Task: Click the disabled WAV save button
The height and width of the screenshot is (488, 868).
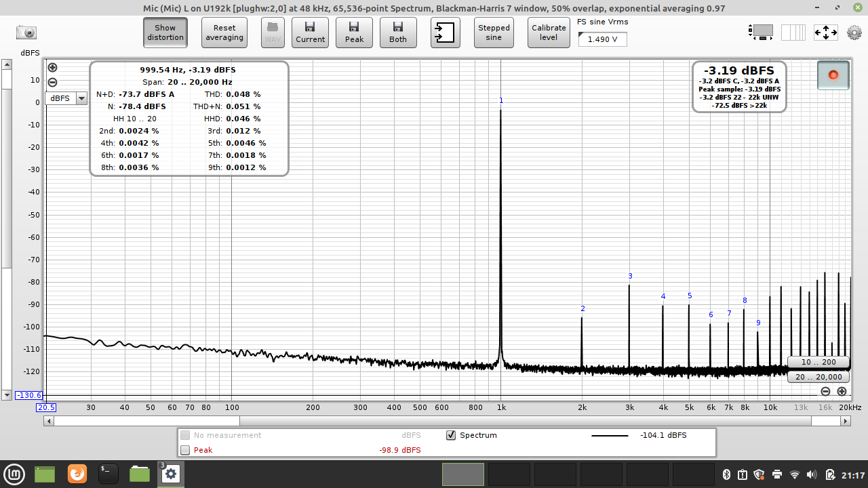Action: 273,32
